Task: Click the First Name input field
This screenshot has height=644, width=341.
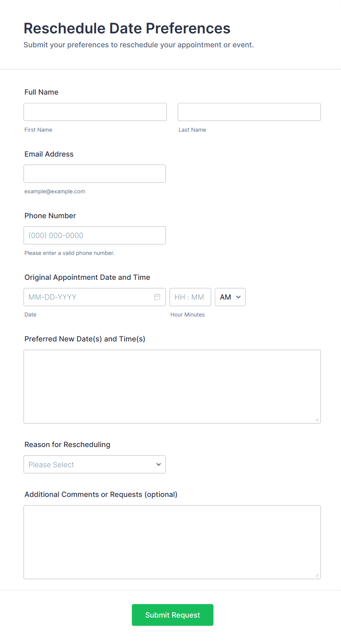Action: pyautogui.click(x=95, y=112)
